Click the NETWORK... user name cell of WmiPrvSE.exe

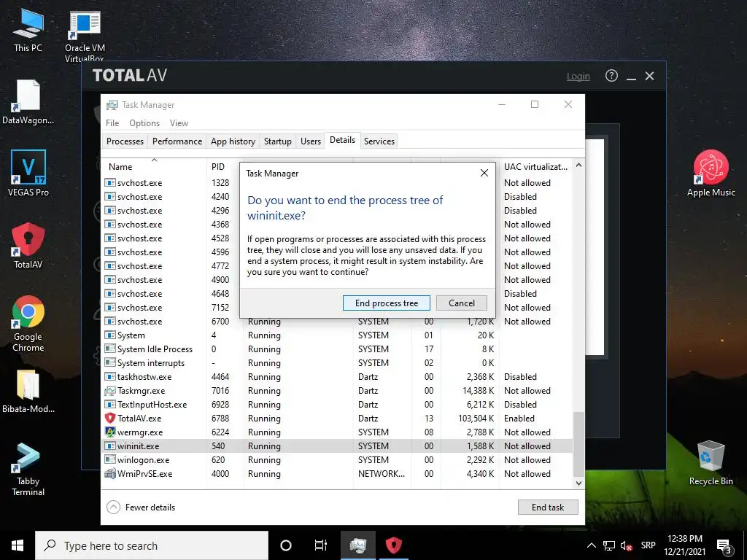click(381, 473)
